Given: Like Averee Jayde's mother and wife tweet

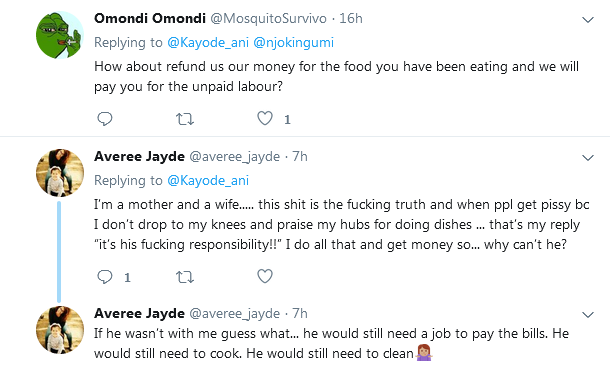Looking at the screenshot, I should tap(265, 276).
